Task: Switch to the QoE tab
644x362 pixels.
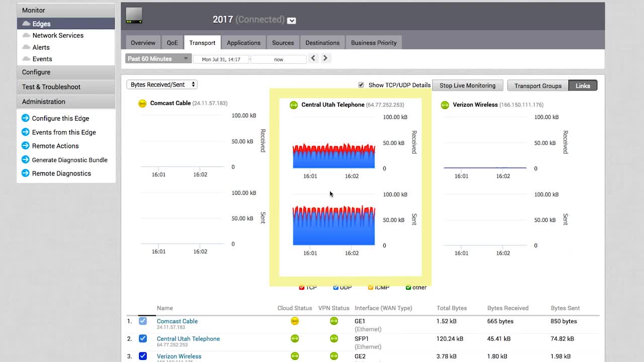Action: pyautogui.click(x=173, y=43)
